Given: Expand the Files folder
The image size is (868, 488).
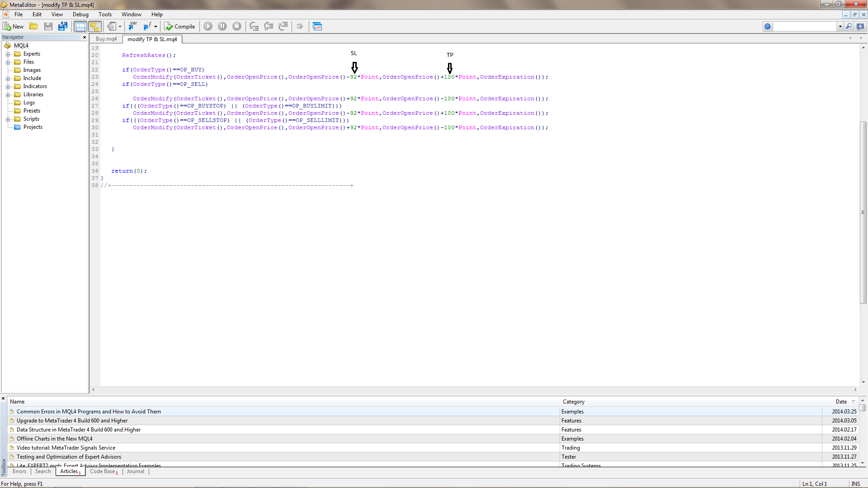Looking at the screenshot, I should coord(8,62).
